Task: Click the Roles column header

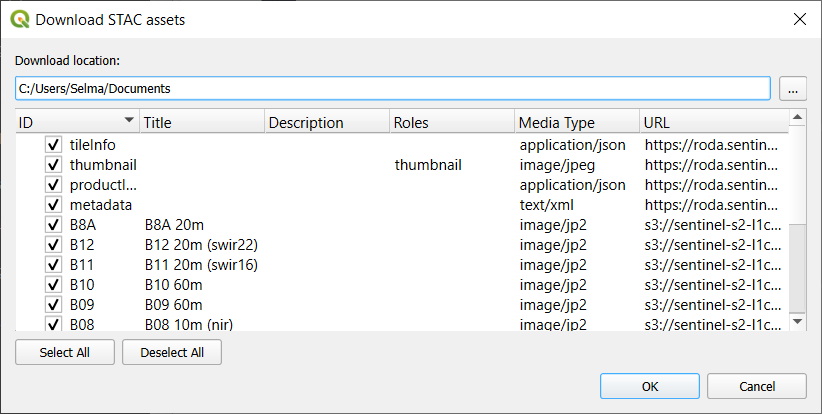Action: 450,122
